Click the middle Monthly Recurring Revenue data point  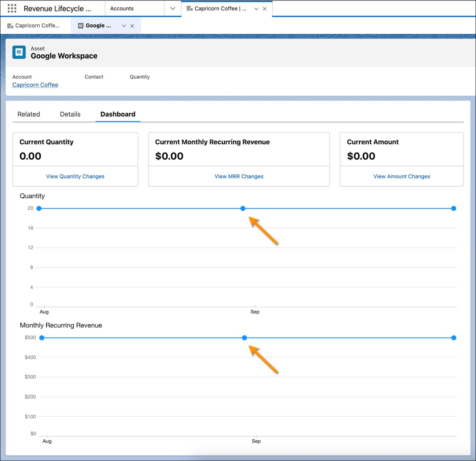click(x=245, y=338)
